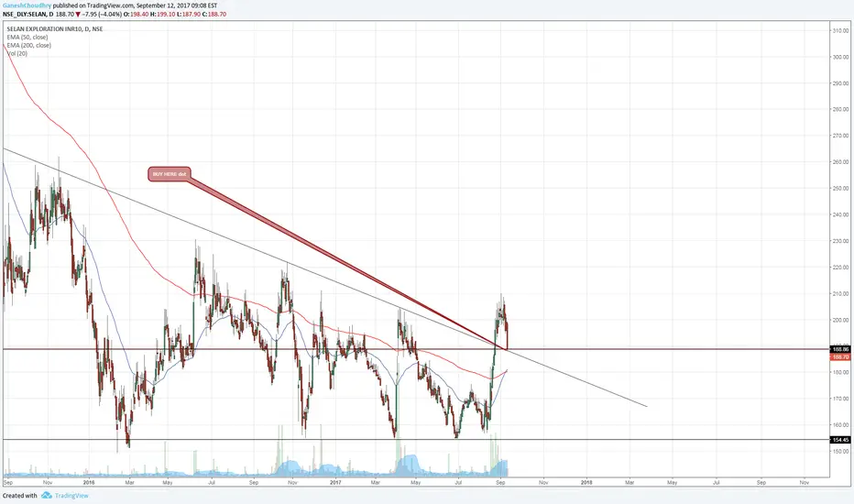Image resolution: width=854 pixels, height=504 pixels.
Task: Click the 310.00 price axis label
Action: pyautogui.click(x=841, y=30)
